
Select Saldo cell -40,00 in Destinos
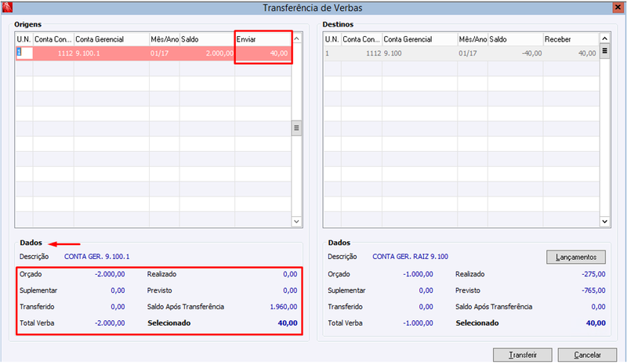point(516,53)
